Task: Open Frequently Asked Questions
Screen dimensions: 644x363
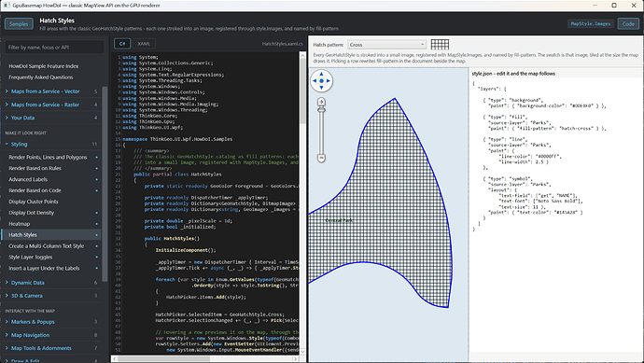Action: pos(41,77)
